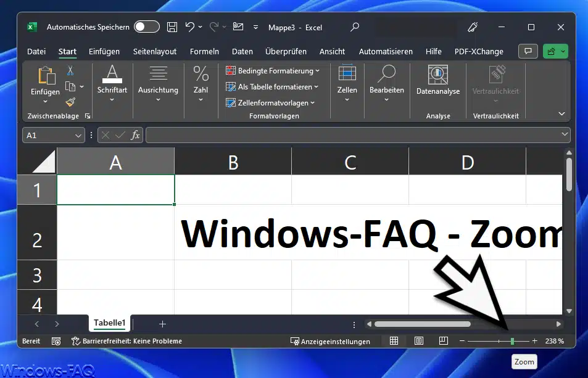This screenshot has width=588, height=378.
Task: Expand Als Tabelle formatieren dropdown
Action: pyautogui.click(x=316, y=86)
